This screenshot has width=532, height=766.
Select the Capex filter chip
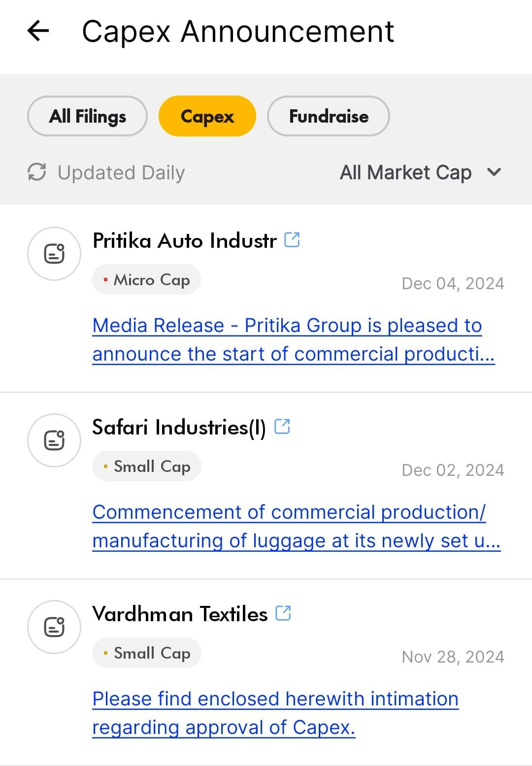point(207,116)
